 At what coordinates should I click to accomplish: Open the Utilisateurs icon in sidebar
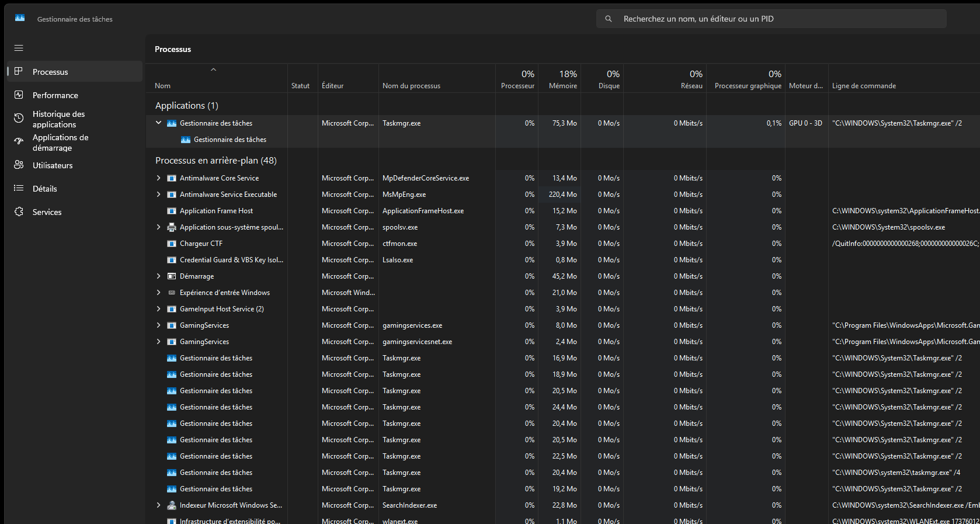pyautogui.click(x=19, y=165)
